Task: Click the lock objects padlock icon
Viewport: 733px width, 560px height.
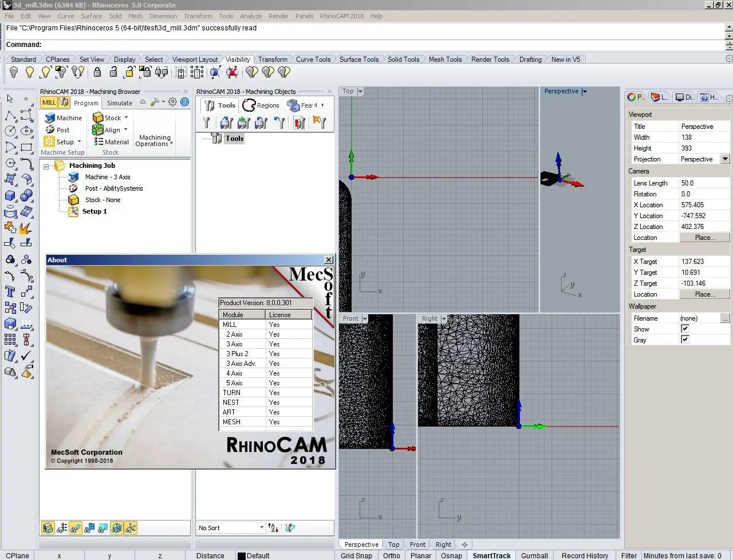Action: click(x=97, y=72)
